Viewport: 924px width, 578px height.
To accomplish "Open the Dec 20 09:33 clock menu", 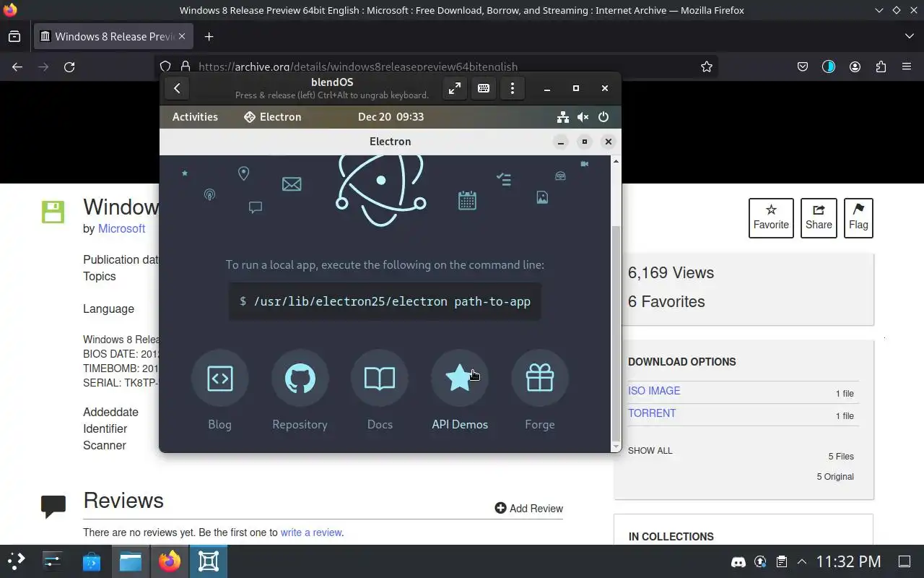I will (x=391, y=117).
